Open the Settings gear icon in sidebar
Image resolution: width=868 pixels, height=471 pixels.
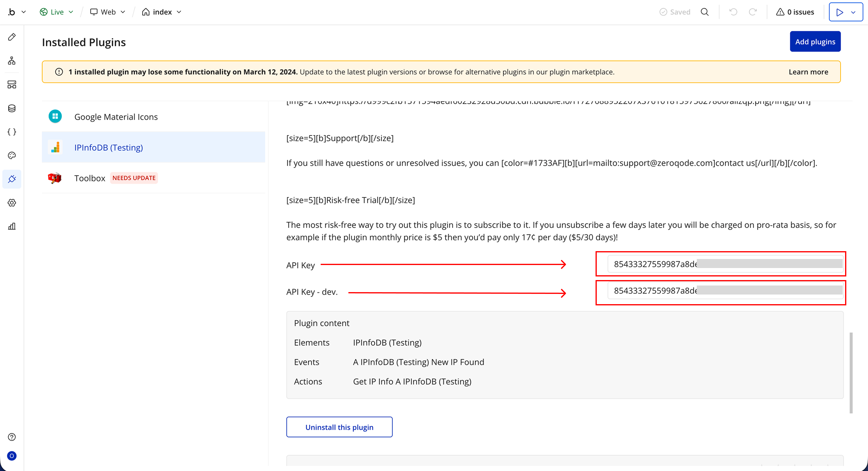click(x=12, y=203)
